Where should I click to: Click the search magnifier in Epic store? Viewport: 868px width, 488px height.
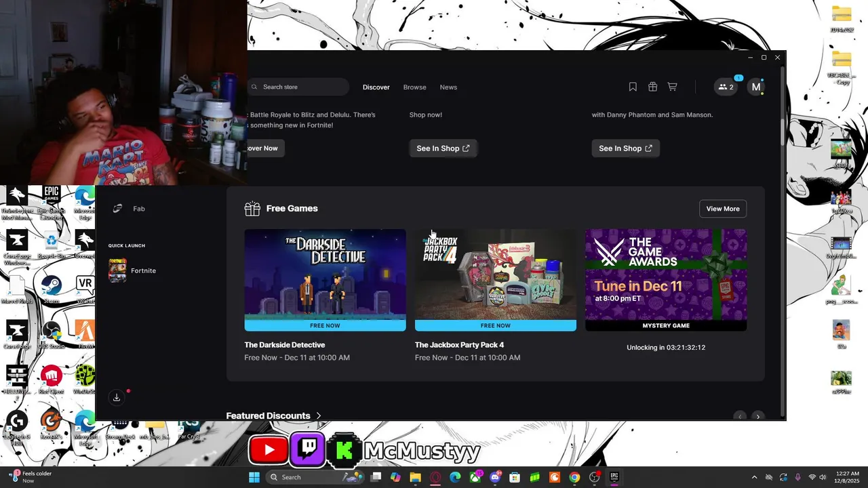coord(254,87)
